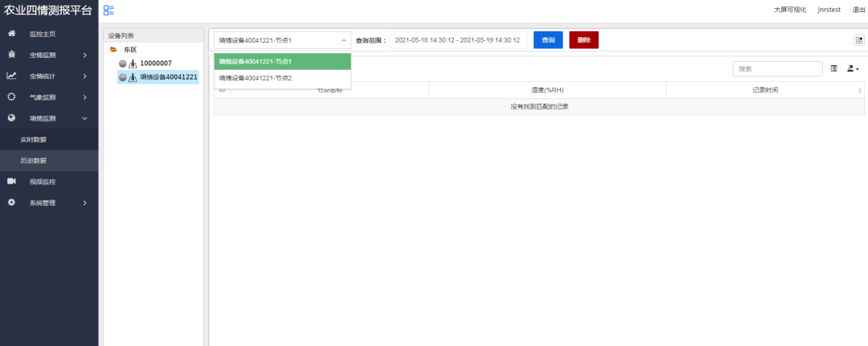Collapse the 墒情监测 menu chevron
Screen dimensions: 868x346
click(x=84, y=118)
